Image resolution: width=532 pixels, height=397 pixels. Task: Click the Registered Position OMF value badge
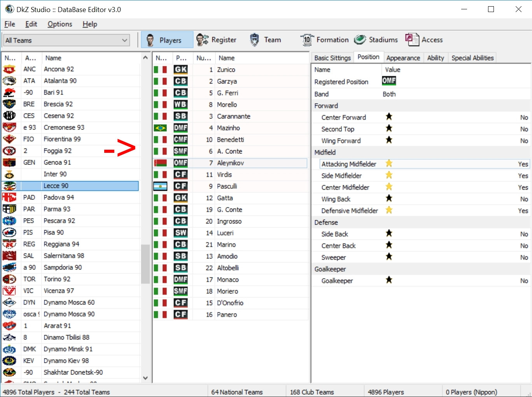pos(389,80)
